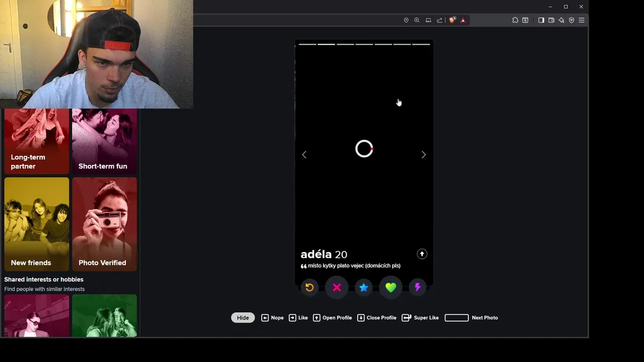Image resolution: width=644 pixels, height=362 pixels.
Task: Click the share icon in the address bar
Action: (439, 20)
